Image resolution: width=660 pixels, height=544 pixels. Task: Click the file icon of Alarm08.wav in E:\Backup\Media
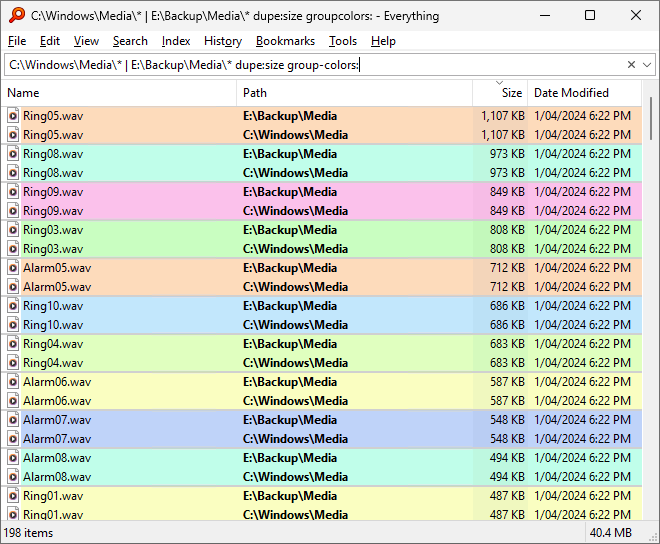click(x=13, y=458)
